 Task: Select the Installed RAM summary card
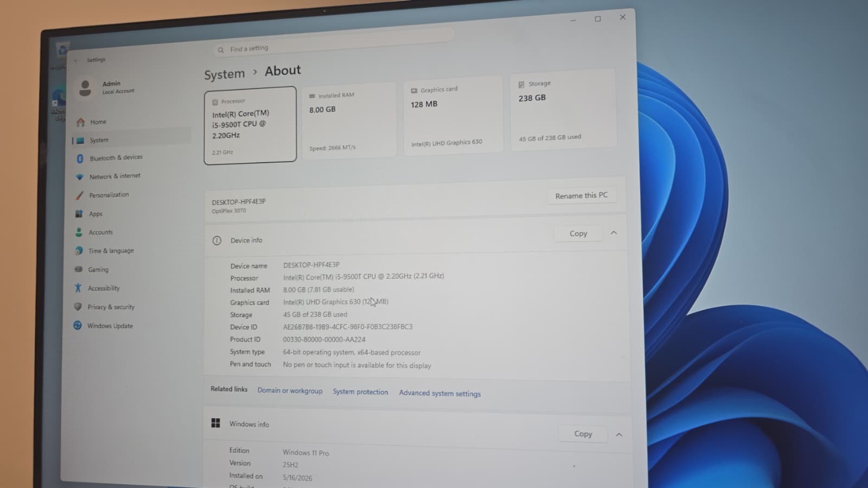[349, 121]
